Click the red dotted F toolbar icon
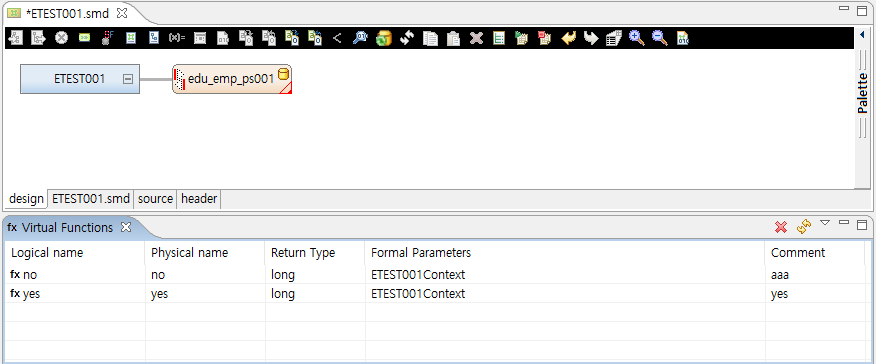876x364 pixels. (107, 38)
